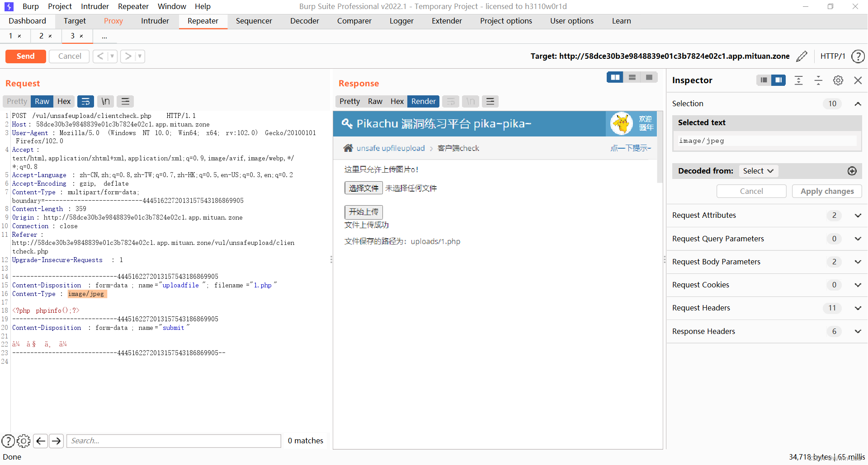Focus the request search field
Viewport: 868px width, 465px height.
tap(174, 441)
